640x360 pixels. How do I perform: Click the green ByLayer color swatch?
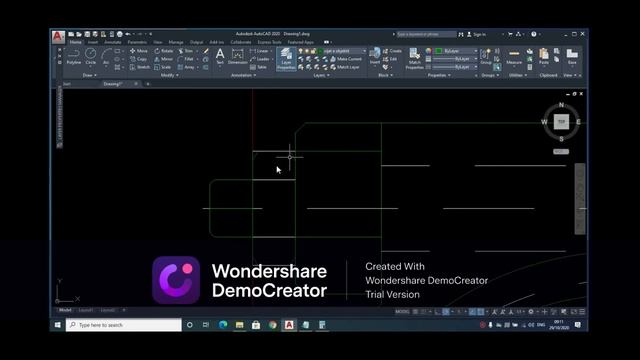click(x=439, y=51)
